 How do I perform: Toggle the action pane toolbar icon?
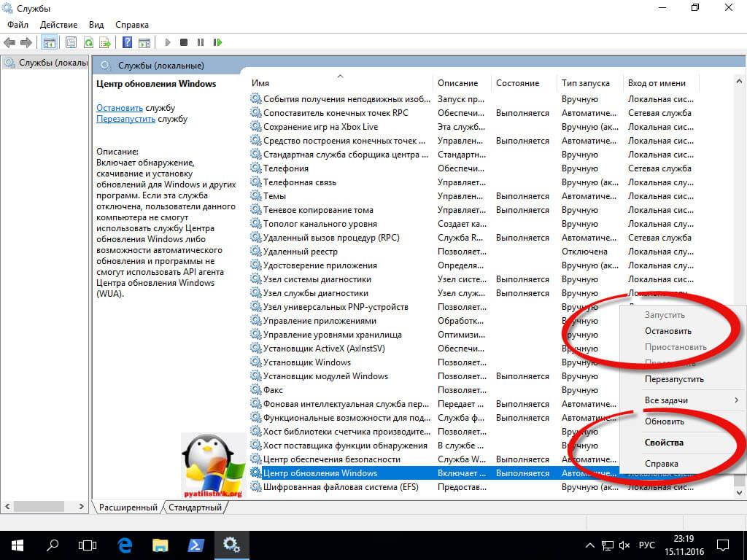click(x=144, y=43)
